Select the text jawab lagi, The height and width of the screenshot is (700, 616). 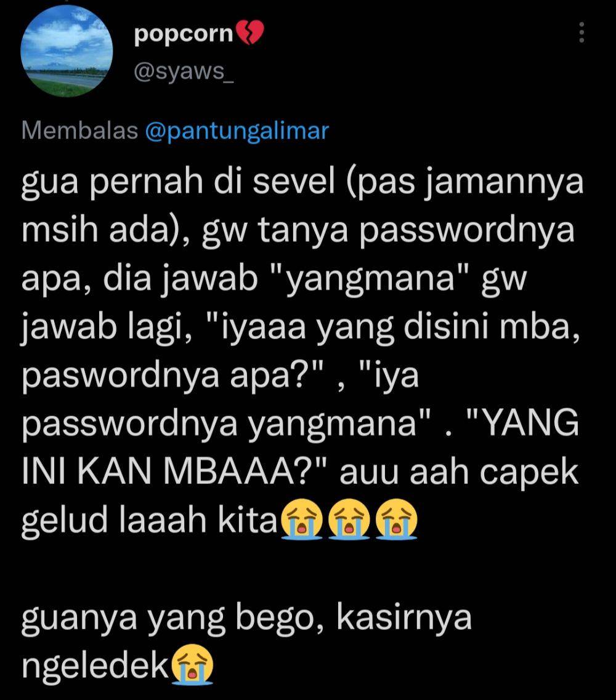pyautogui.click(x=107, y=328)
